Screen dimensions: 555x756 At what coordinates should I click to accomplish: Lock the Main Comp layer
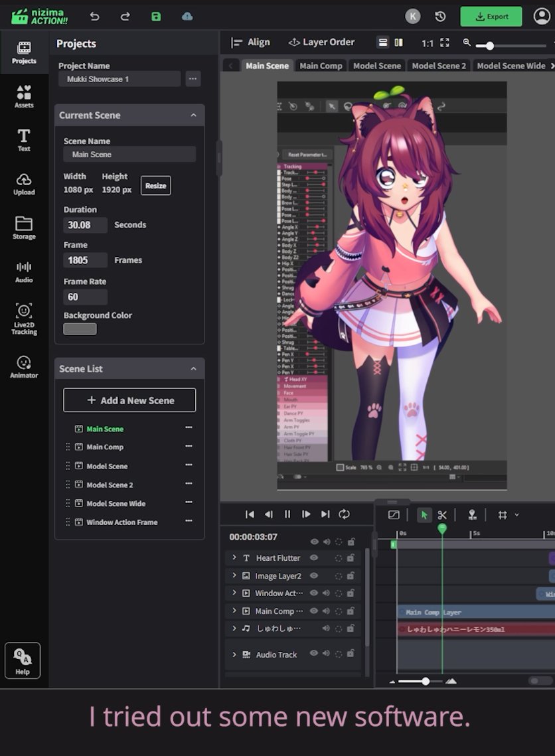pyautogui.click(x=350, y=611)
